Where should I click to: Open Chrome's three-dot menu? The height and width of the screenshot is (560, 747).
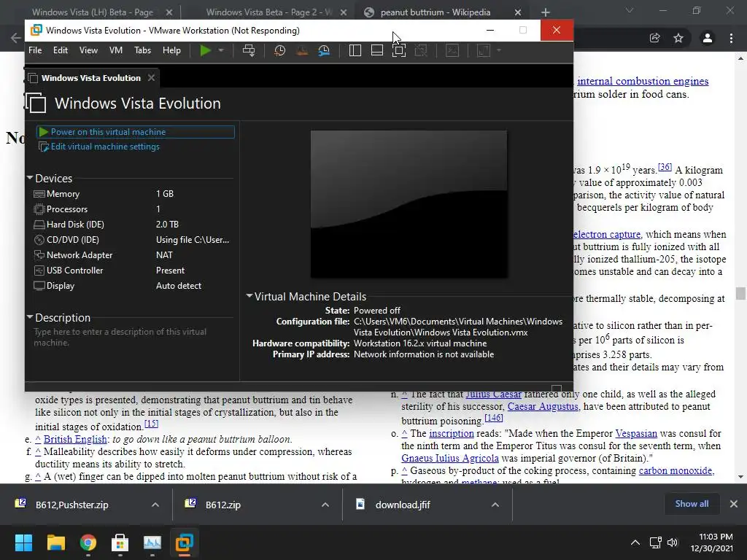click(731, 38)
